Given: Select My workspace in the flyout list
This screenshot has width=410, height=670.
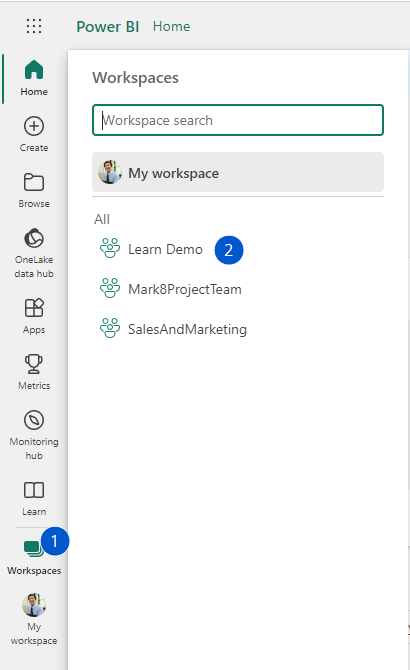Looking at the screenshot, I should pyautogui.click(x=238, y=172).
